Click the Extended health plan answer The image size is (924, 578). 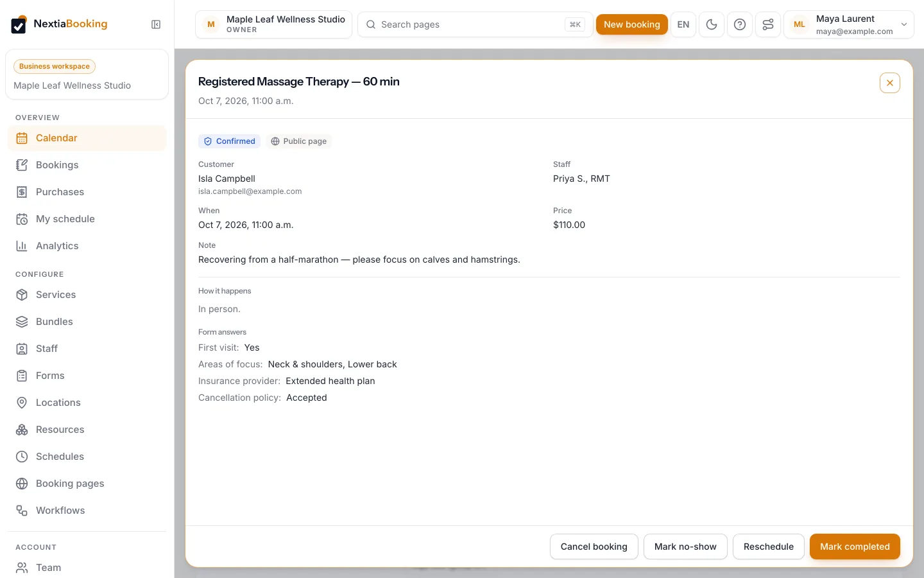[330, 381]
